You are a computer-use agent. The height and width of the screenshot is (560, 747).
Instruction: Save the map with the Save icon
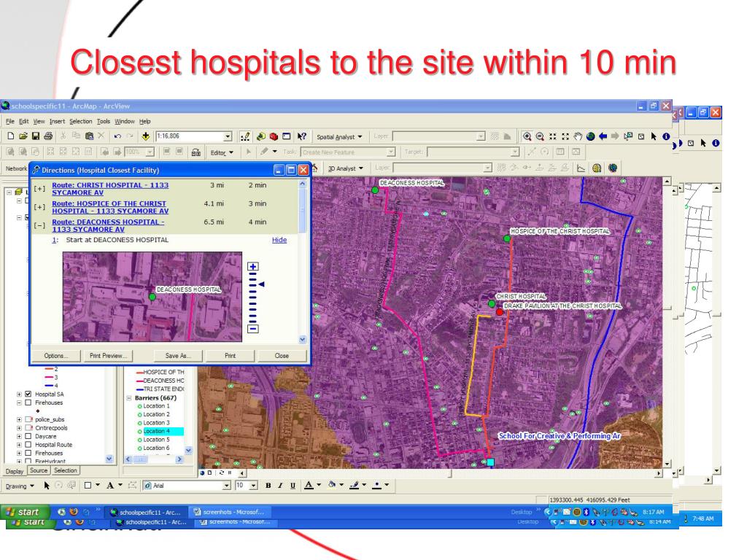pos(35,136)
